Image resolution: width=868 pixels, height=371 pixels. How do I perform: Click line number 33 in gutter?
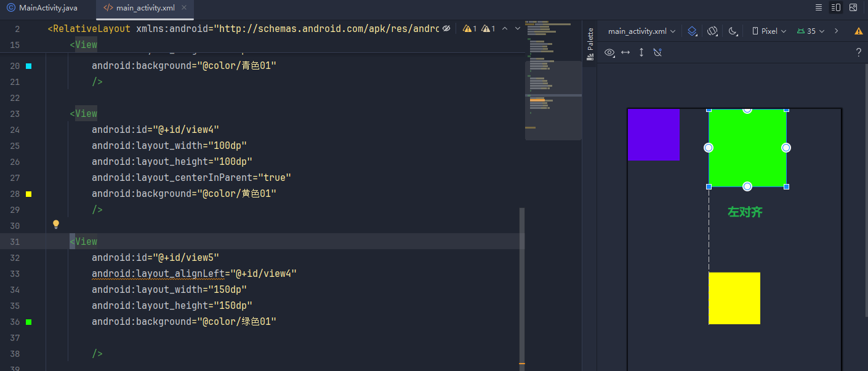pyautogui.click(x=15, y=274)
